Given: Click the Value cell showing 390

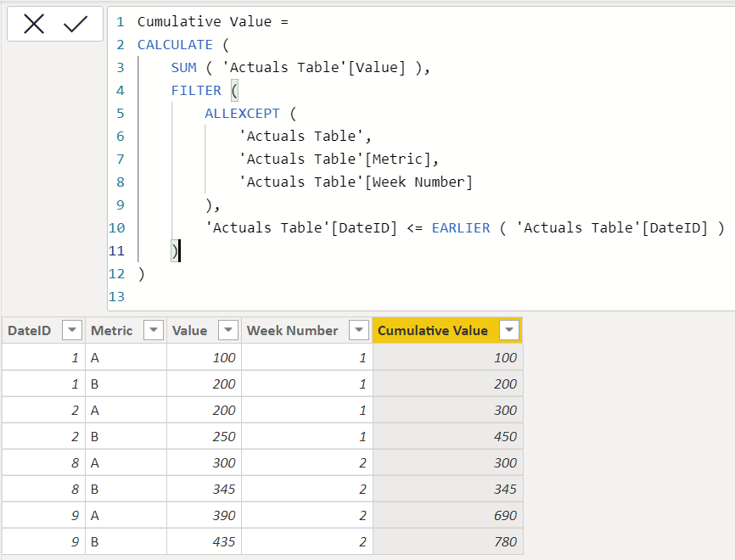Looking at the screenshot, I should (x=205, y=515).
